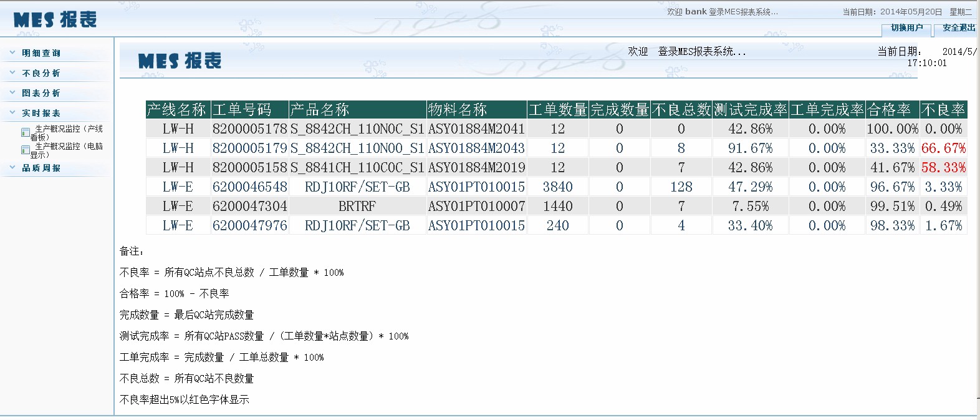Expand 明细查询 using its chevron arrow

[12, 53]
